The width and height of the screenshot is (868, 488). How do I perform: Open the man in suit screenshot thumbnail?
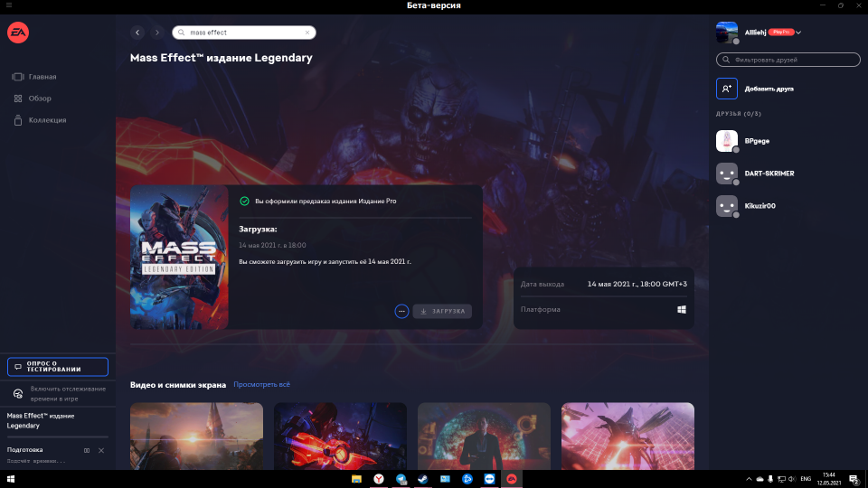(484, 436)
